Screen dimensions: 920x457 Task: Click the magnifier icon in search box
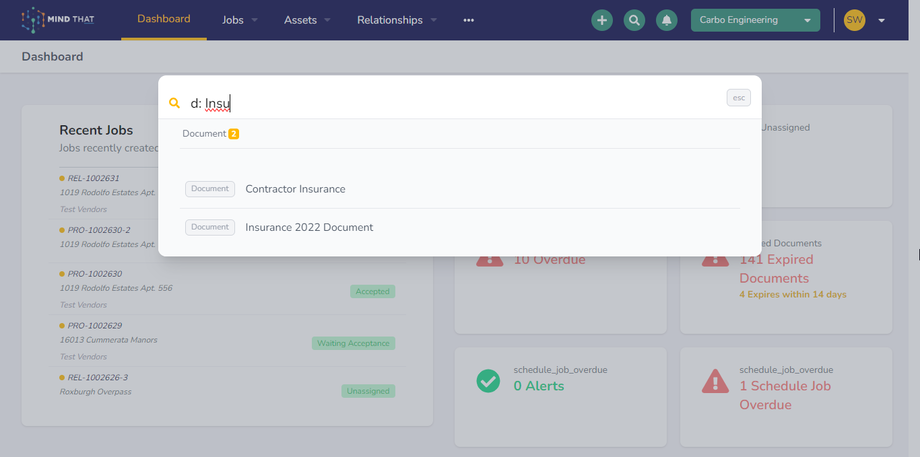pyautogui.click(x=174, y=103)
